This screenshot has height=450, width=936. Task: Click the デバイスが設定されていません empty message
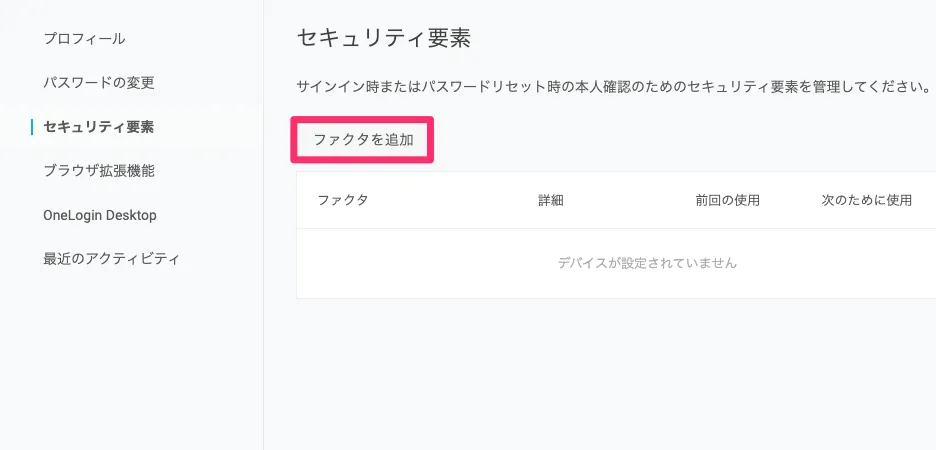[x=647, y=263]
